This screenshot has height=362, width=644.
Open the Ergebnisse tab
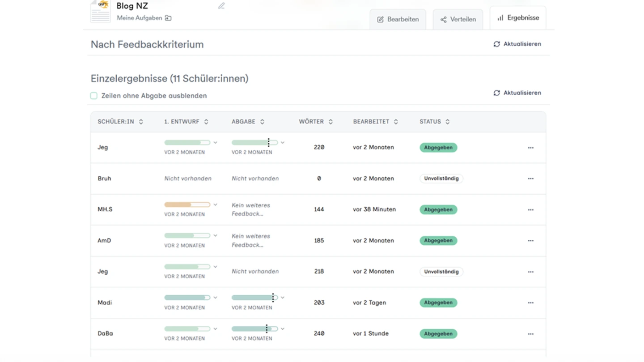(517, 18)
